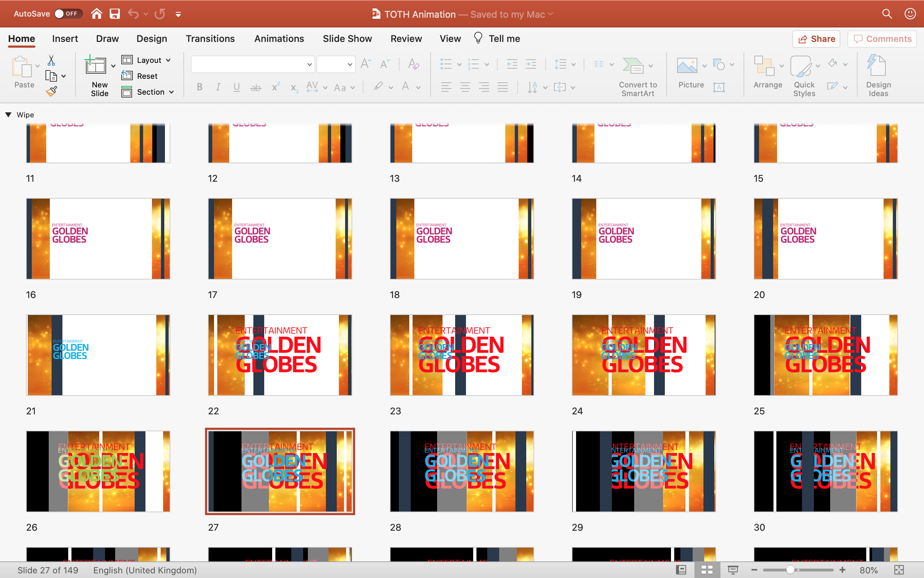This screenshot has width=924, height=578.
Task: Click the Undo arrow icon
Action: click(133, 14)
